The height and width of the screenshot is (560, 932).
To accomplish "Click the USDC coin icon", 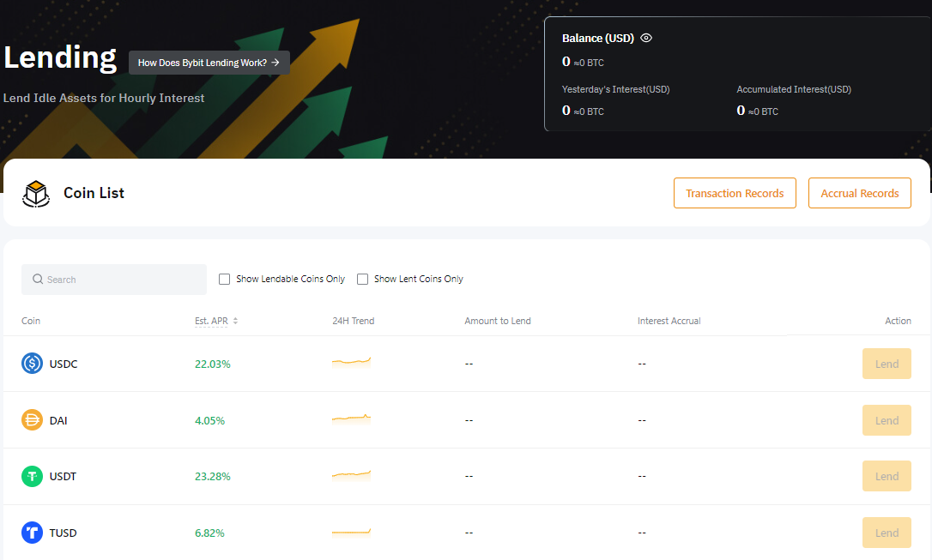I will coord(32,364).
